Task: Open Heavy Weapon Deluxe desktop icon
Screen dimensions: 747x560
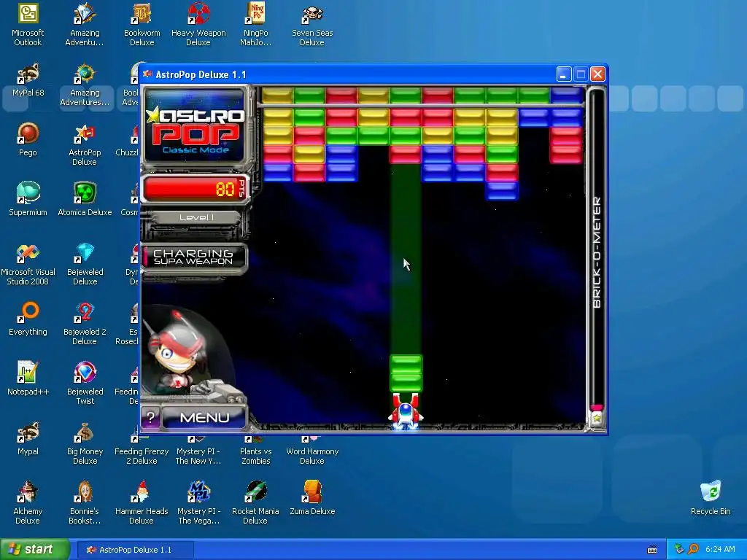Action: tap(198, 24)
